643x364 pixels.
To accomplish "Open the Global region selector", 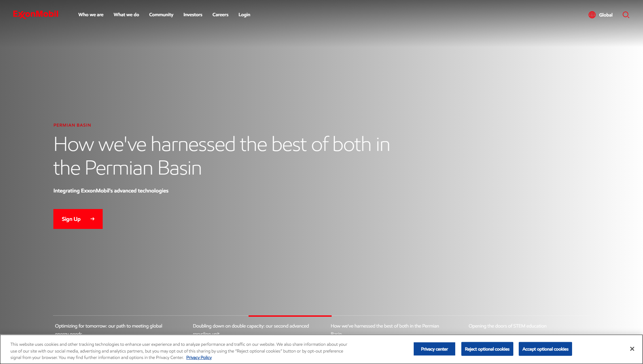I will tap(600, 15).
